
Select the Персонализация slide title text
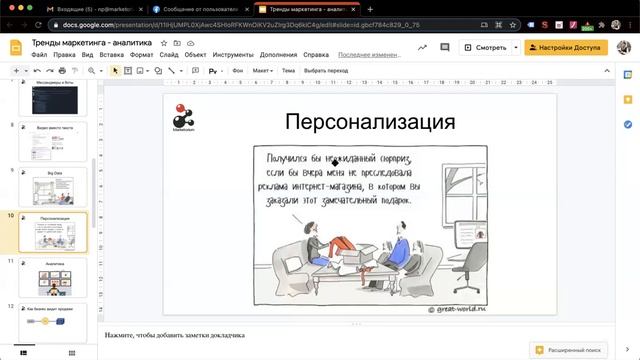(370, 122)
